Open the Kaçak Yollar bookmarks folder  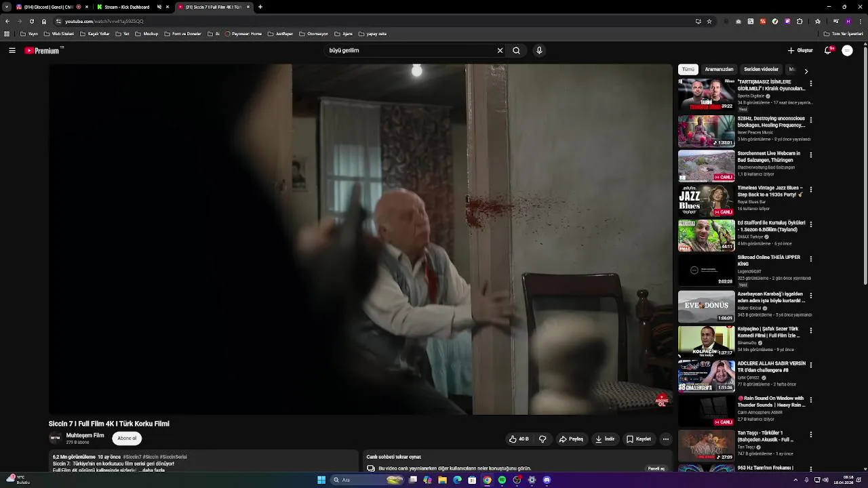pyautogui.click(x=95, y=34)
